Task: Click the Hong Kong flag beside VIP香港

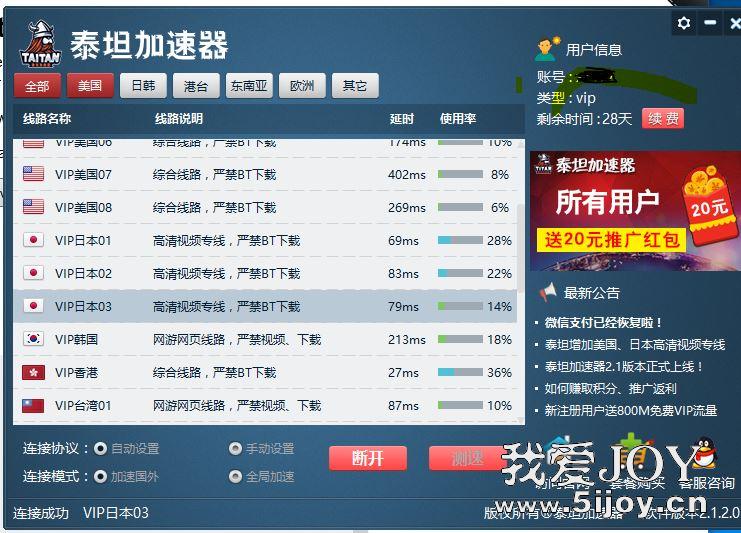Action: tap(33, 372)
